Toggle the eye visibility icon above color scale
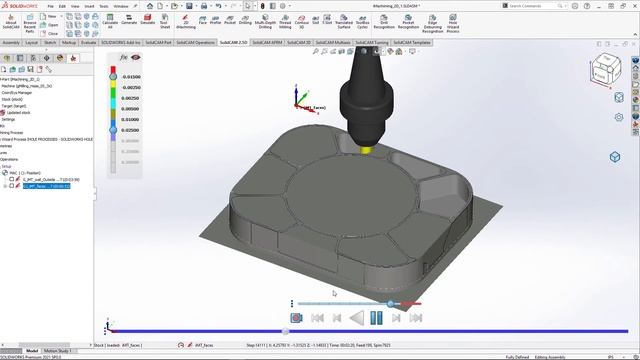Screen dimensions: 640x360 point(136,57)
